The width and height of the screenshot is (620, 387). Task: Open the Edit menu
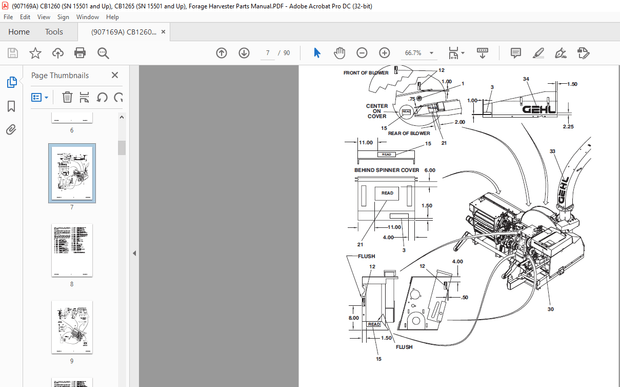25,17
